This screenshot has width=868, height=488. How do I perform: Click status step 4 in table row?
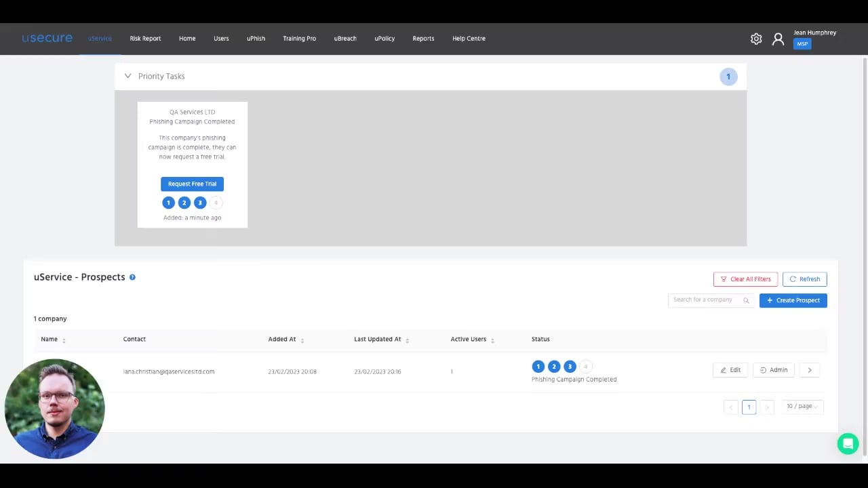click(586, 367)
